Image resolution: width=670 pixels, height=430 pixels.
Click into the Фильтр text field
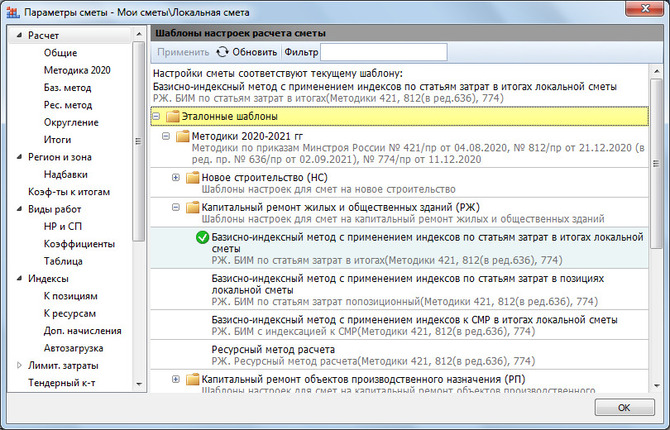pos(384,52)
